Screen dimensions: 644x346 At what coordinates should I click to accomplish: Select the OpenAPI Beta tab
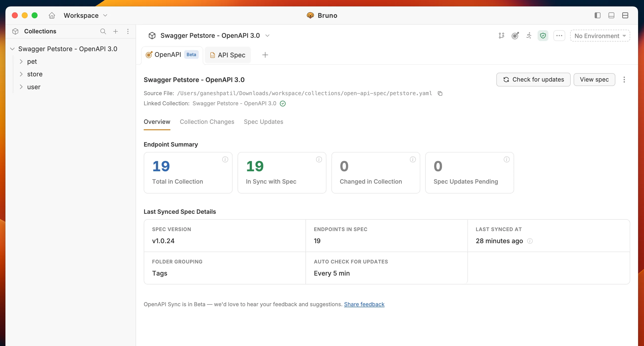tap(172, 55)
